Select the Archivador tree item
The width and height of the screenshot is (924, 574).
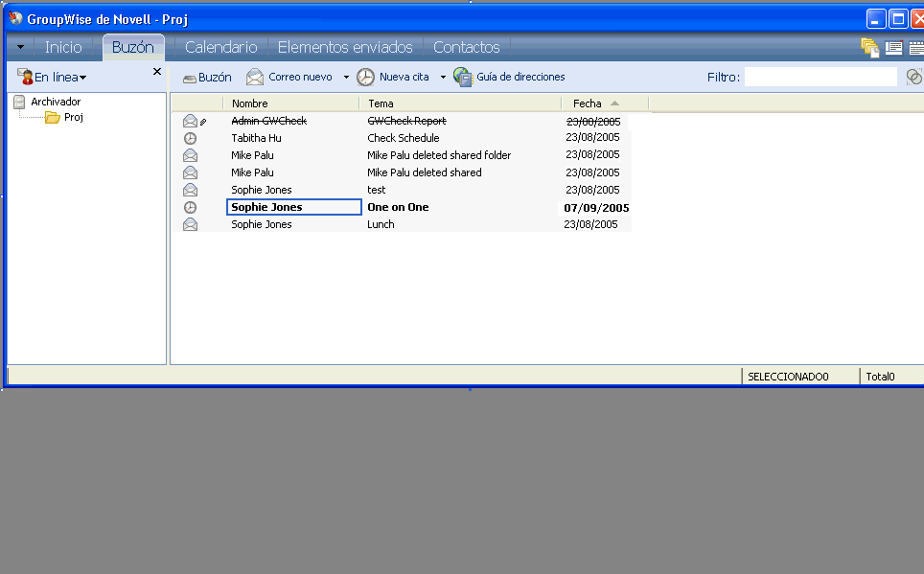point(48,102)
